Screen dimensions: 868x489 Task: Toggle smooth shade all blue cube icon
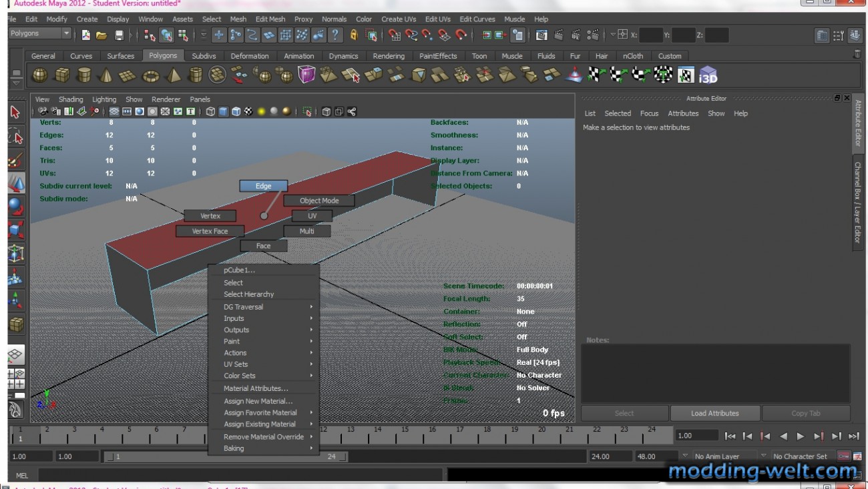coord(223,111)
